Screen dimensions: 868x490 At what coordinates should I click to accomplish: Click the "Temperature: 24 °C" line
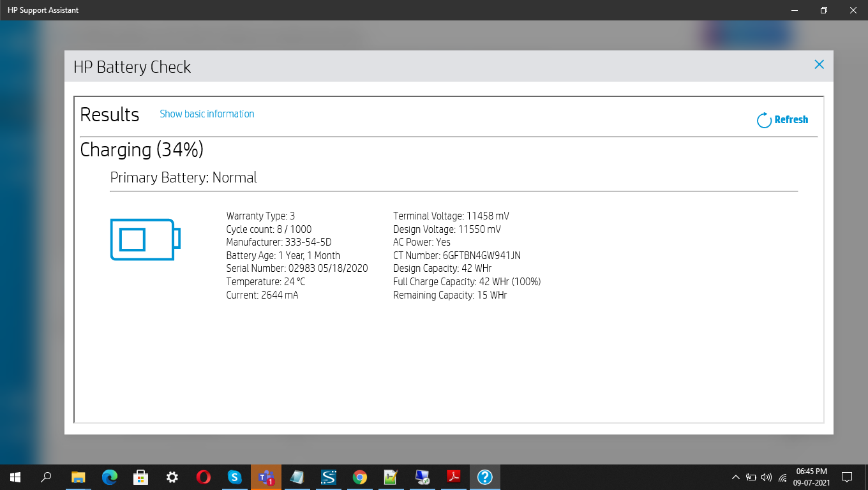click(266, 282)
